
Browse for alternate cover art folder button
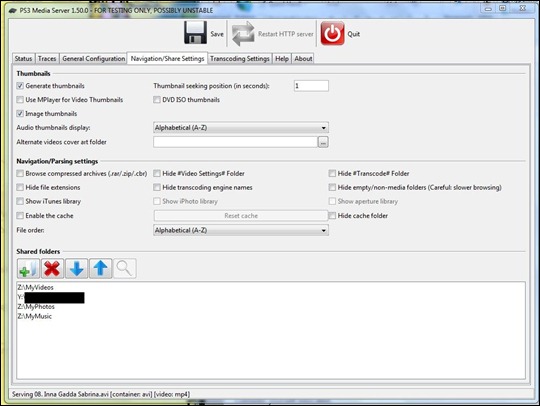click(x=323, y=142)
